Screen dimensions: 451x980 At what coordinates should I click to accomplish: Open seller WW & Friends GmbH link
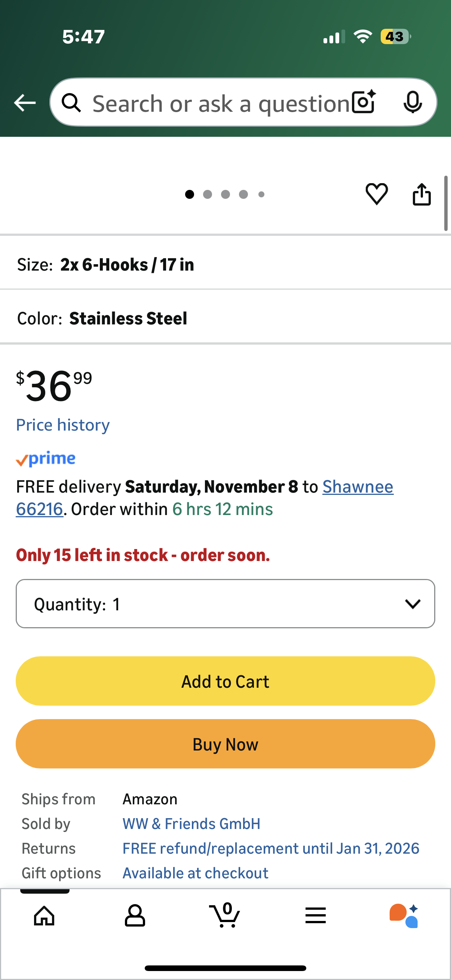point(191,824)
